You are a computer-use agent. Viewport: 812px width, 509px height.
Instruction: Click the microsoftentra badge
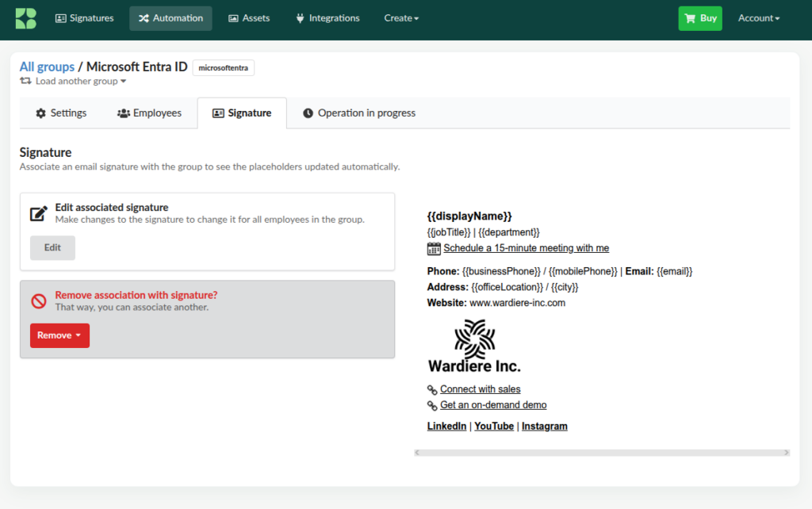click(x=223, y=68)
